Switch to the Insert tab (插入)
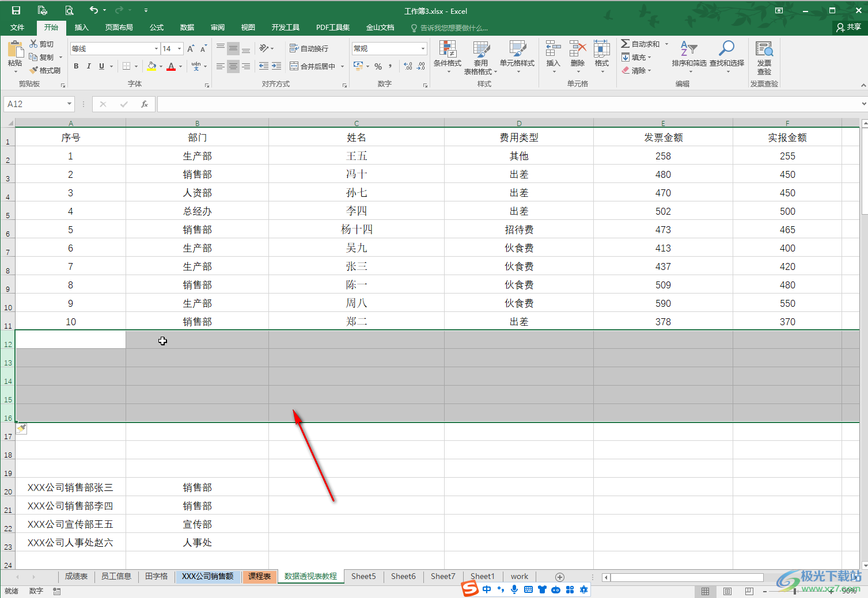The image size is (868, 598). point(82,27)
